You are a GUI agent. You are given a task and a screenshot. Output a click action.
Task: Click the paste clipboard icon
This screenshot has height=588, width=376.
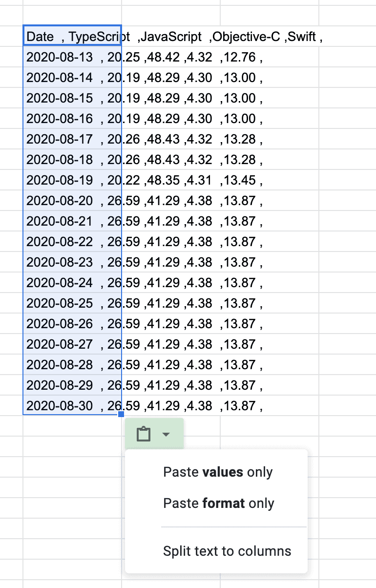[143, 434]
